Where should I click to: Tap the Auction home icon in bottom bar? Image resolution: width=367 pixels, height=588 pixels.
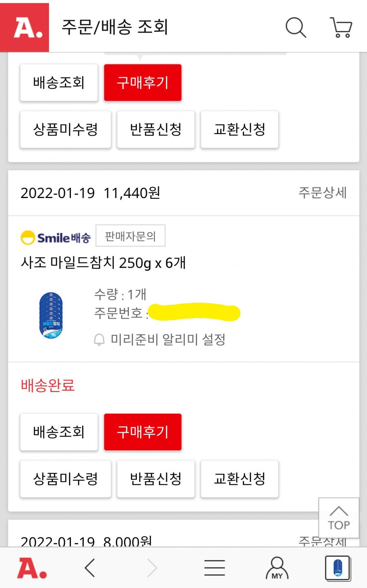tap(32, 568)
